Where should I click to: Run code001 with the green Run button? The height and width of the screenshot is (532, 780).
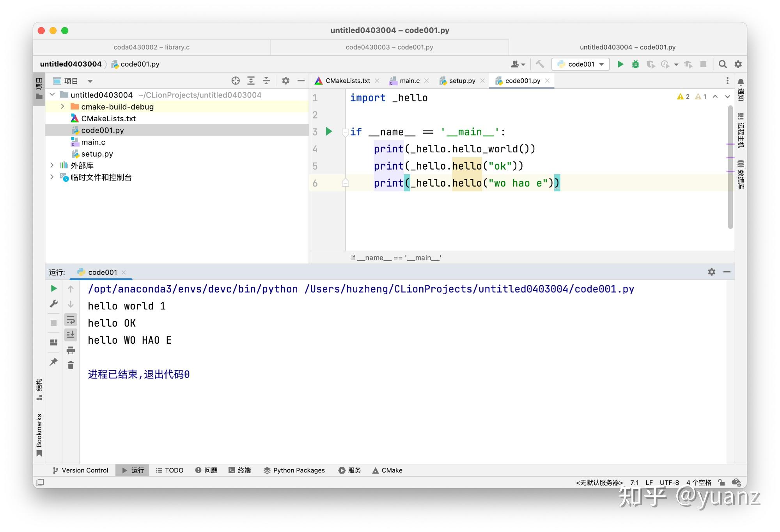click(x=620, y=64)
